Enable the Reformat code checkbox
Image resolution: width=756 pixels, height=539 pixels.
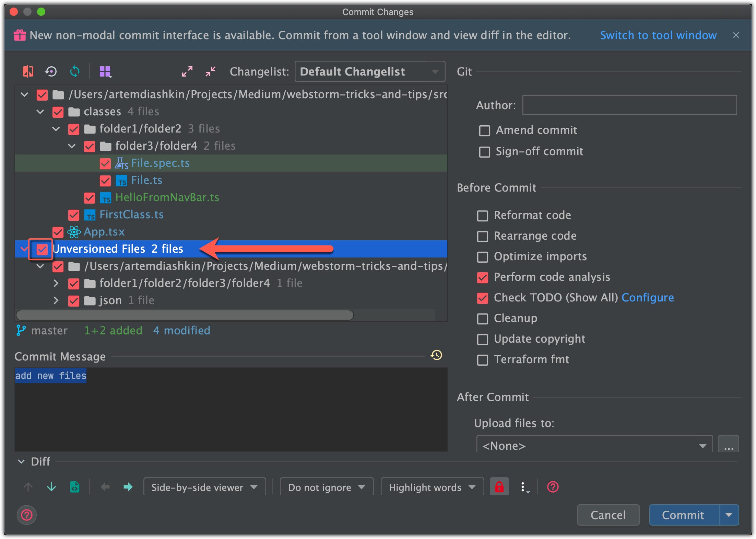click(483, 216)
